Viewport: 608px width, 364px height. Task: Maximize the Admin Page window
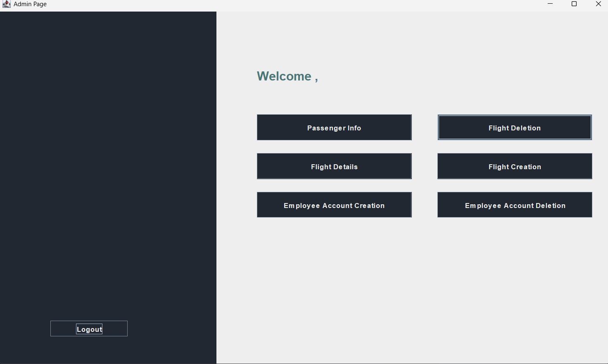click(x=574, y=4)
